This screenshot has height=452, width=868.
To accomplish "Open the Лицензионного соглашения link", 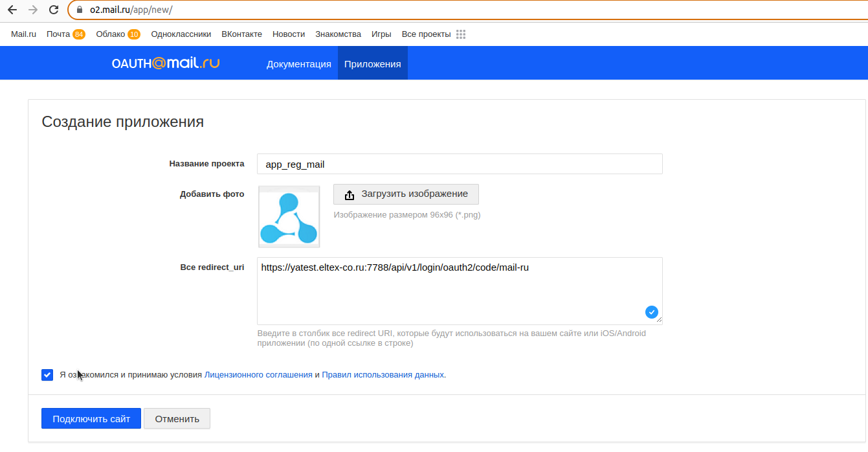I will click(x=258, y=374).
